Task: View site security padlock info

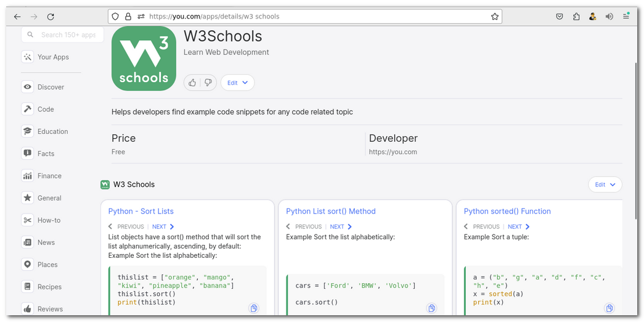Action: (x=128, y=17)
